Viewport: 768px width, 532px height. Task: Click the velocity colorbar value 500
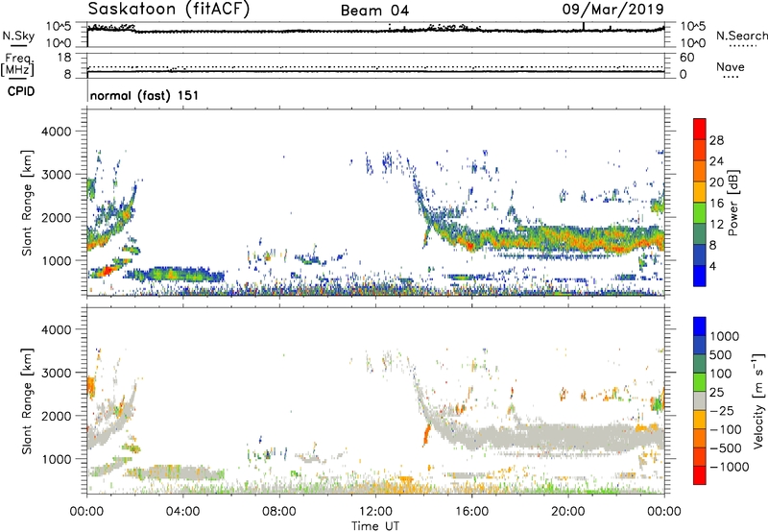coord(721,354)
